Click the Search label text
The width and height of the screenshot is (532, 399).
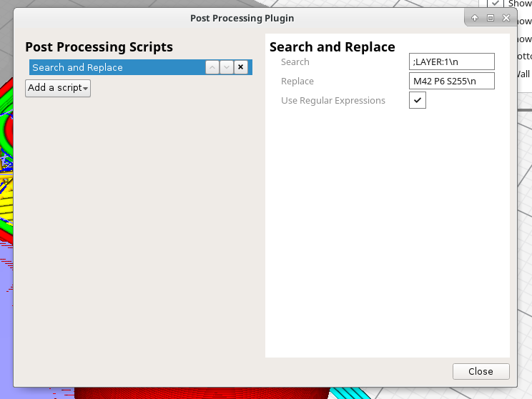click(295, 61)
